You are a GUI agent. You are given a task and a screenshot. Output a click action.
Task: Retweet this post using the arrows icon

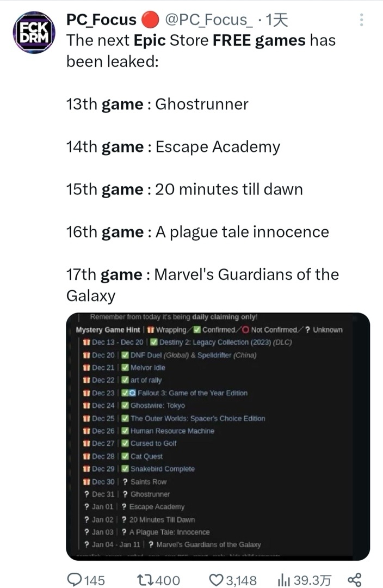[143, 580]
